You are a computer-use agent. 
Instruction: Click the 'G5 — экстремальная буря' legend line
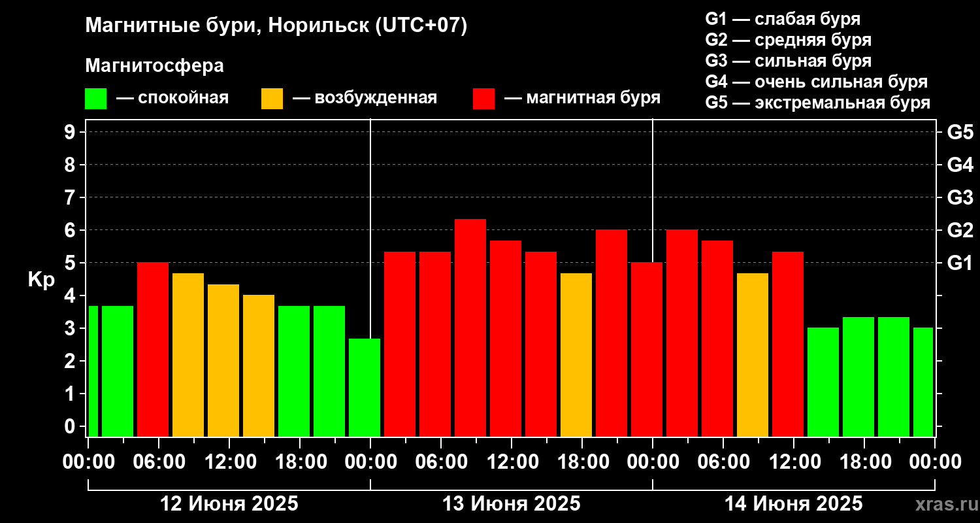tap(817, 103)
